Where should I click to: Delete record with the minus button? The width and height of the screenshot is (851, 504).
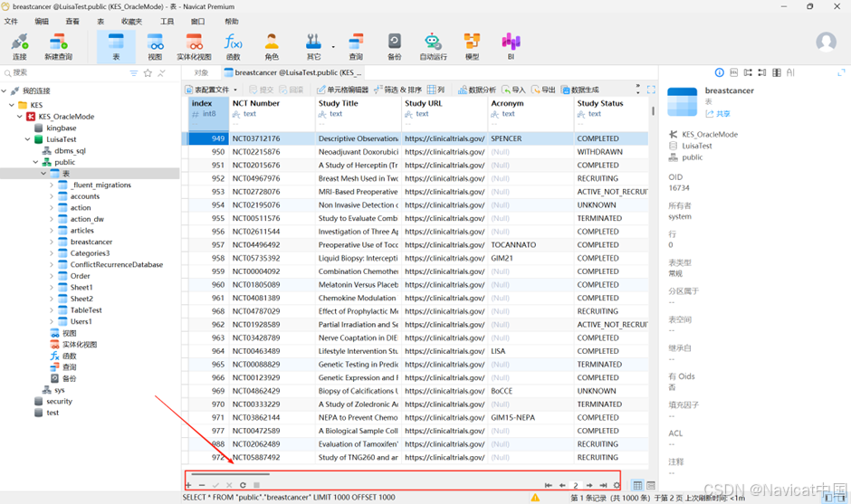coord(202,485)
